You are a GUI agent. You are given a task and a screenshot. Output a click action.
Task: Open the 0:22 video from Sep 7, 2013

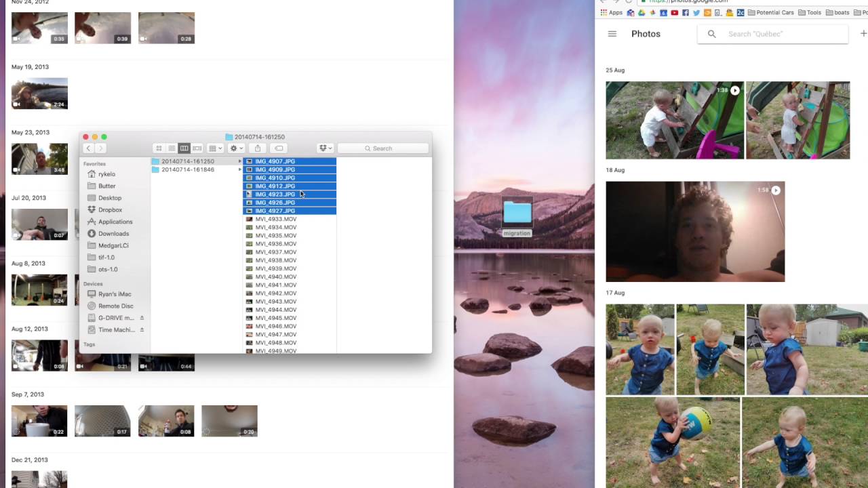click(x=39, y=421)
